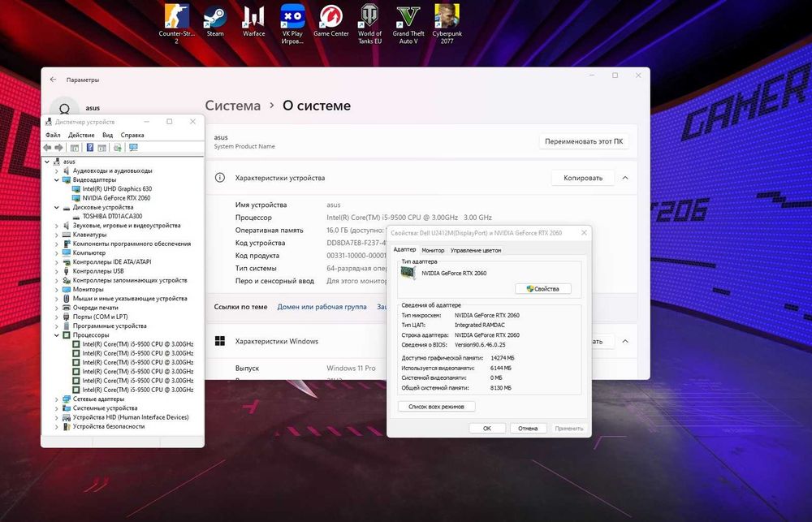The image size is (812, 522).
Task: Open the VK Play desktop shortcut
Action: (x=292, y=24)
